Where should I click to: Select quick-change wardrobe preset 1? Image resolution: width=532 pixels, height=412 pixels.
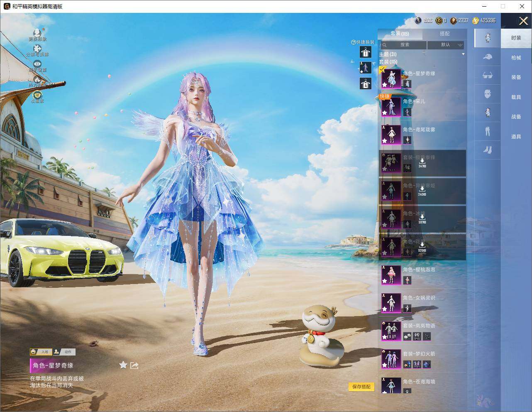point(366,52)
